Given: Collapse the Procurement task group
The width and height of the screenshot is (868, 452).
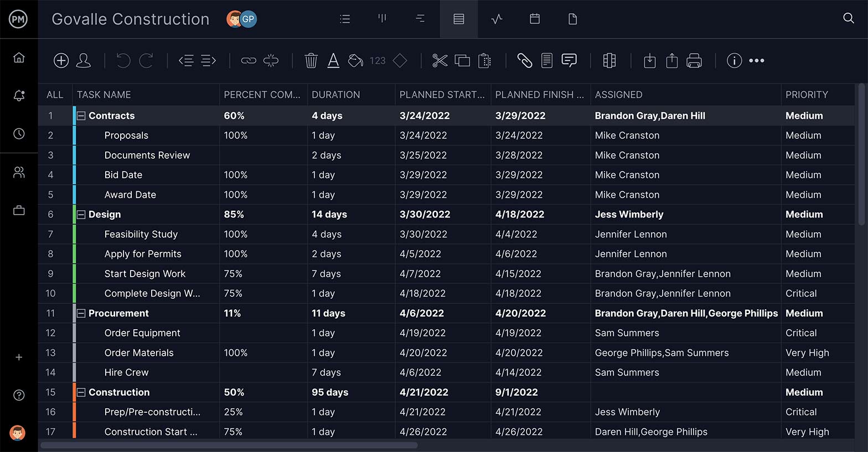Looking at the screenshot, I should [x=81, y=314].
